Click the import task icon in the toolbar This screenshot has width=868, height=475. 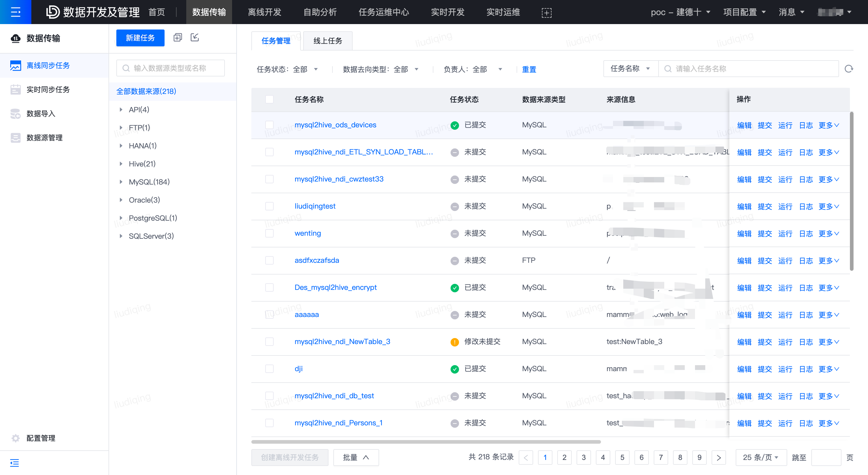194,37
